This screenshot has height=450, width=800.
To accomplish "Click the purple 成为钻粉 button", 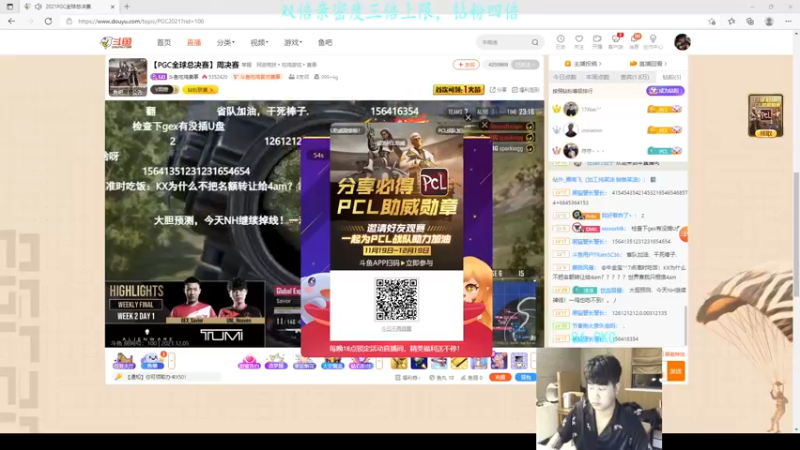I will coord(665,91).
